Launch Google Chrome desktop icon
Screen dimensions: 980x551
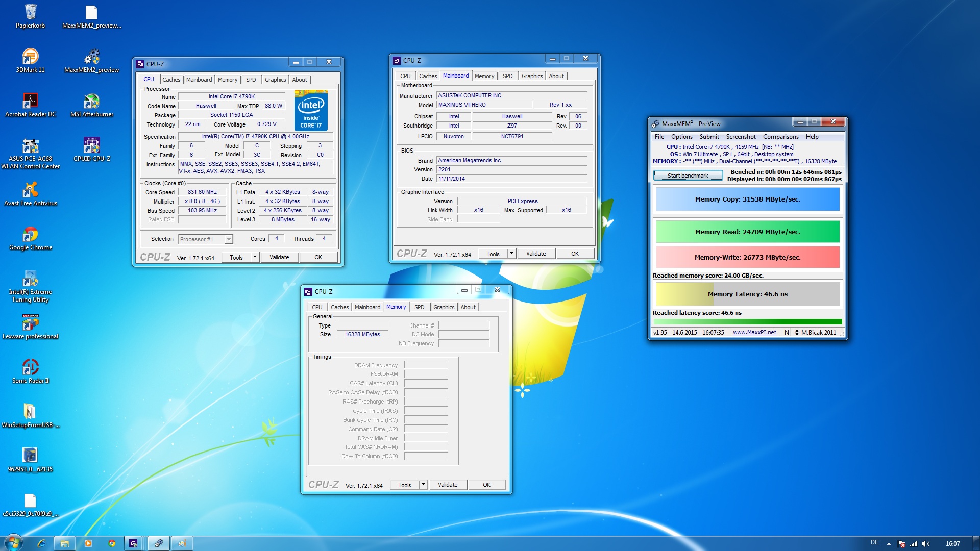point(30,238)
